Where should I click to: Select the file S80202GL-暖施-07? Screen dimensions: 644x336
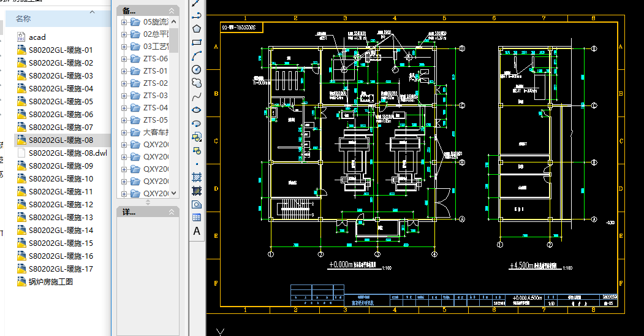61,128
